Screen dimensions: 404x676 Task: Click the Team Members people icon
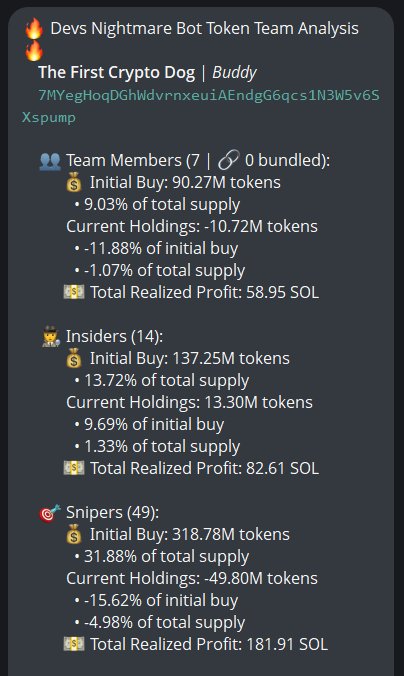50,161
